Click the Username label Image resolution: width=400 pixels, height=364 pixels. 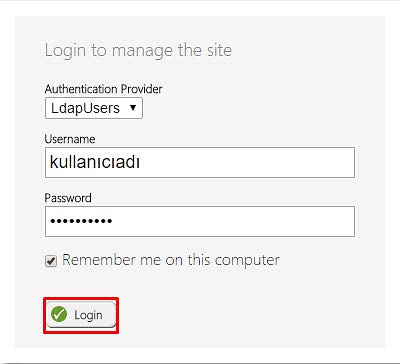point(70,139)
